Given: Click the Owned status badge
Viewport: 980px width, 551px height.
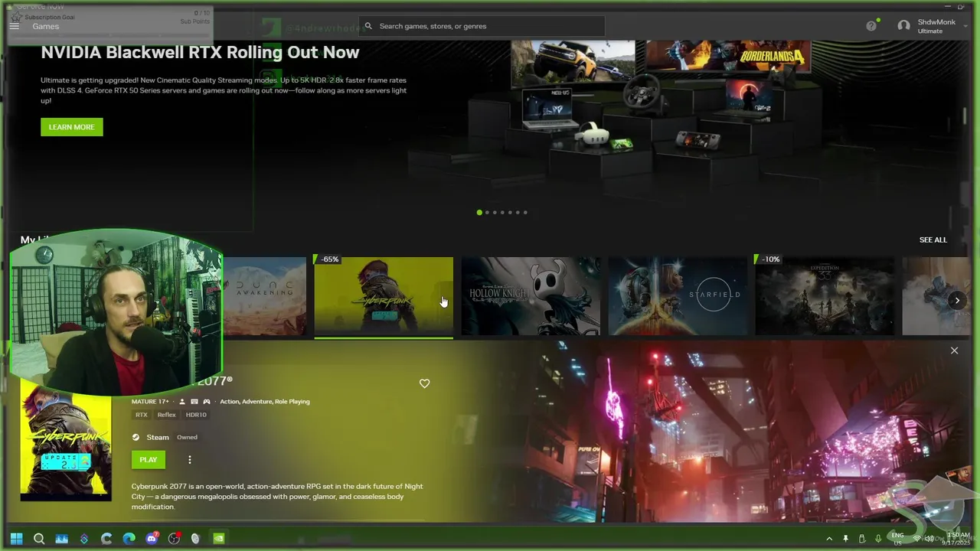Looking at the screenshot, I should [188, 438].
